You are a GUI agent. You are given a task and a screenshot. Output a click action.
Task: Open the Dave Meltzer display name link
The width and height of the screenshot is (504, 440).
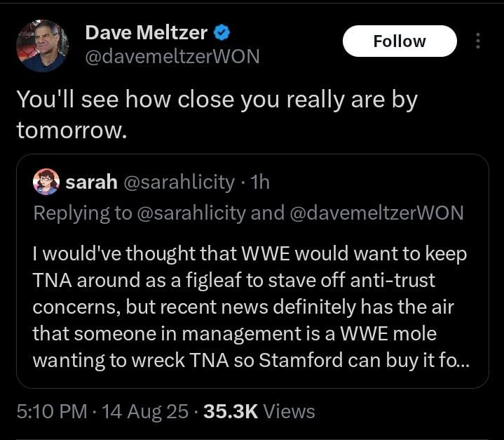[x=146, y=32]
